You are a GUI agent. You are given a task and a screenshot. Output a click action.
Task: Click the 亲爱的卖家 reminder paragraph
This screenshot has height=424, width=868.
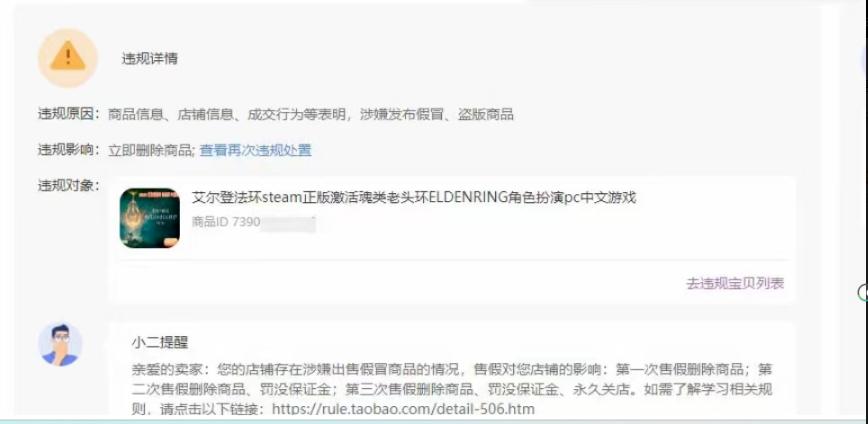point(452,389)
